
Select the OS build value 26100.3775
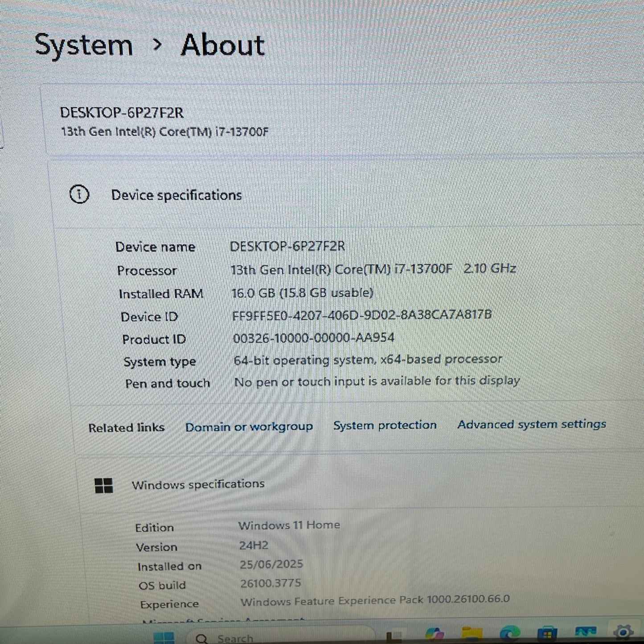tap(271, 583)
